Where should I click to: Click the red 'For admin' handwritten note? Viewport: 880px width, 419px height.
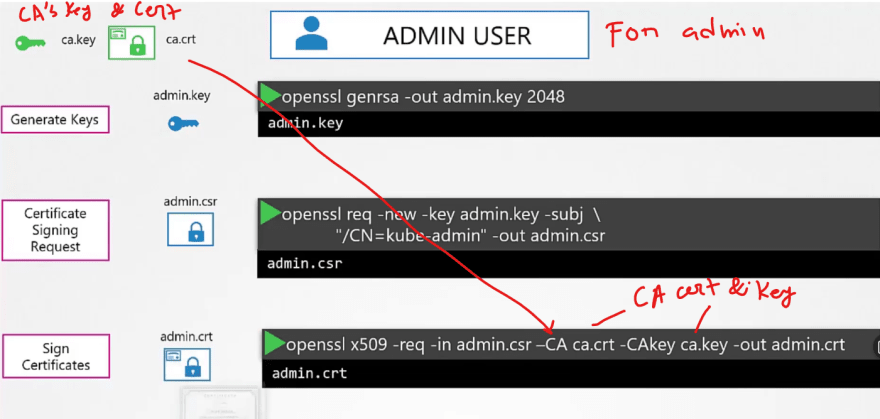pyautogui.click(x=687, y=34)
